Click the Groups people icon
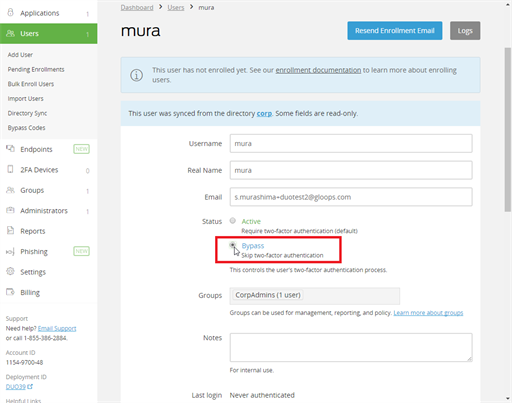 tap(10, 190)
